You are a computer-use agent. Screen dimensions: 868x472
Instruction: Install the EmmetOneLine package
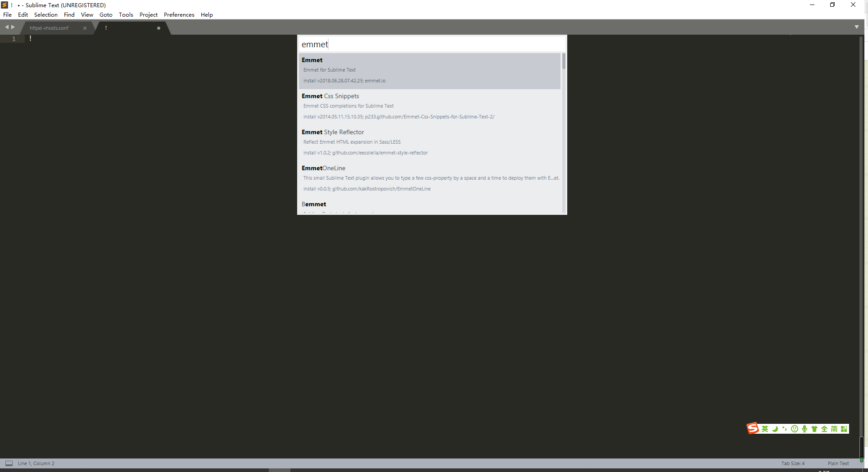(x=429, y=179)
